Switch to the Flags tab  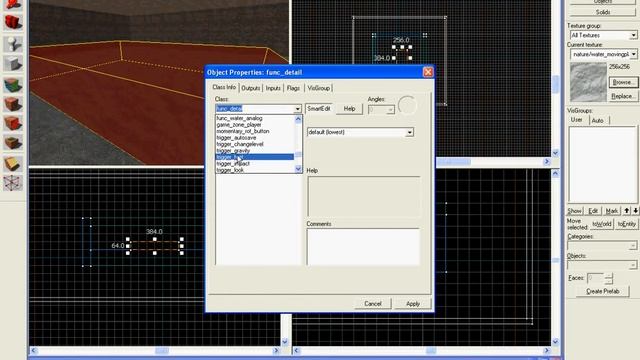(x=293, y=88)
